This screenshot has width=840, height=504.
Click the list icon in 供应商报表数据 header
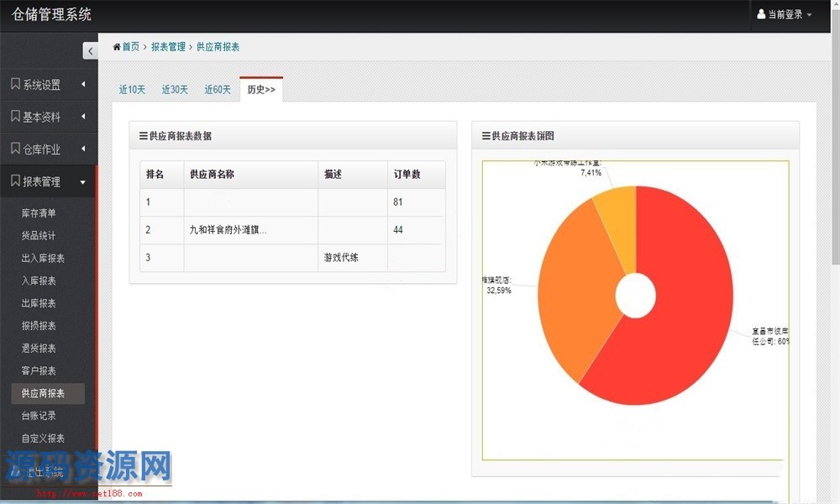144,136
